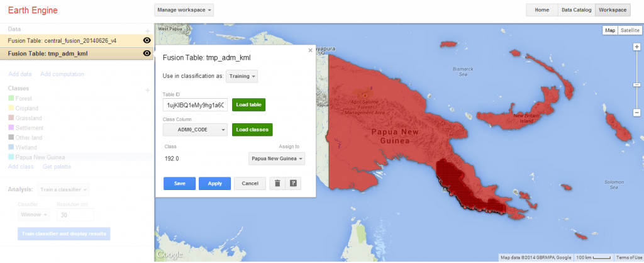Image resolution: width=644 pixels, height=263 pixels.
Task: Click the Google logo on map
Action: (x=169, y=255)
